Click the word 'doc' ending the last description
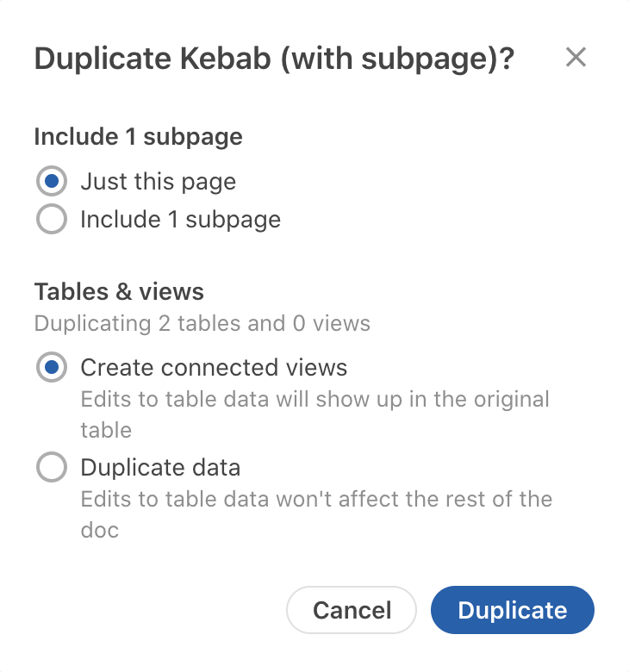The height and width of the screenshot is (672, 629). pos(99,529)
